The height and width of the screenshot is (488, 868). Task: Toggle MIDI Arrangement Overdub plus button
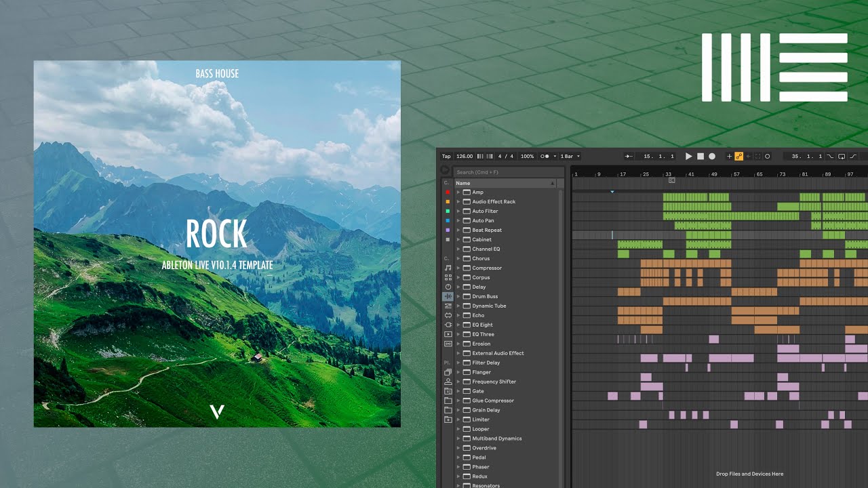click(x=730, y=157)
